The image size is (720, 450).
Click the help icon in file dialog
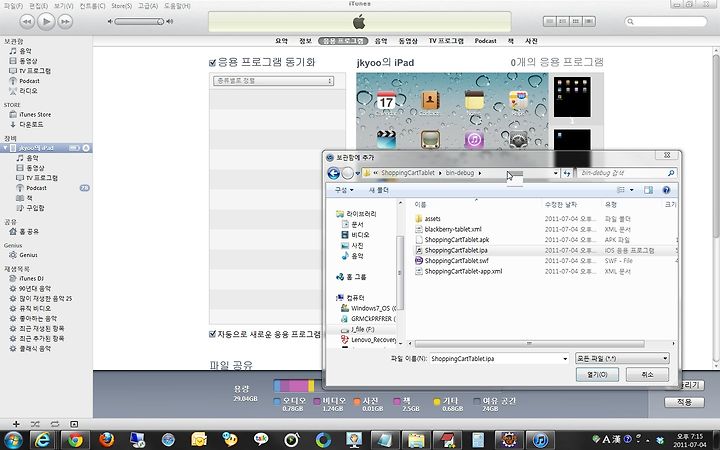point(666,190)
